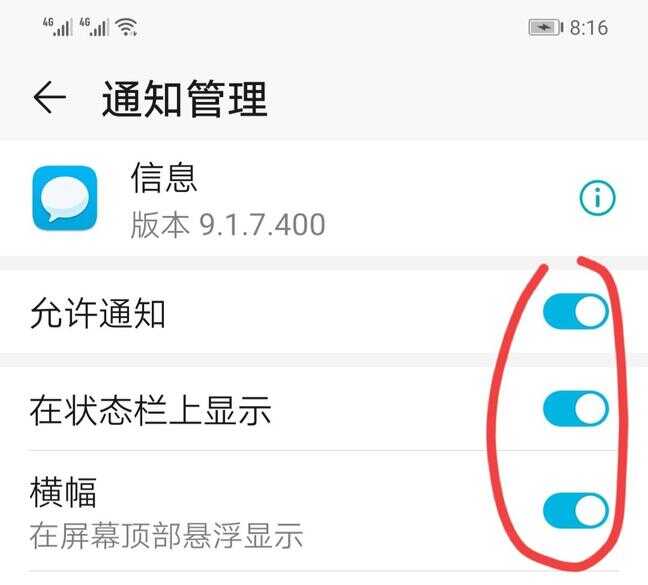The height and width of the screenshot is (585, 648).
Task: Turn off the 横幅 banner switch
Action: [x=576, y=511]
